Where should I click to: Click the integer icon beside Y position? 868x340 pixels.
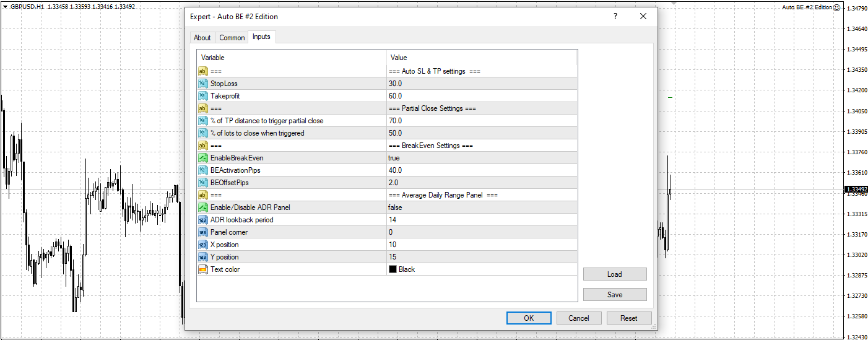point(202,257)
